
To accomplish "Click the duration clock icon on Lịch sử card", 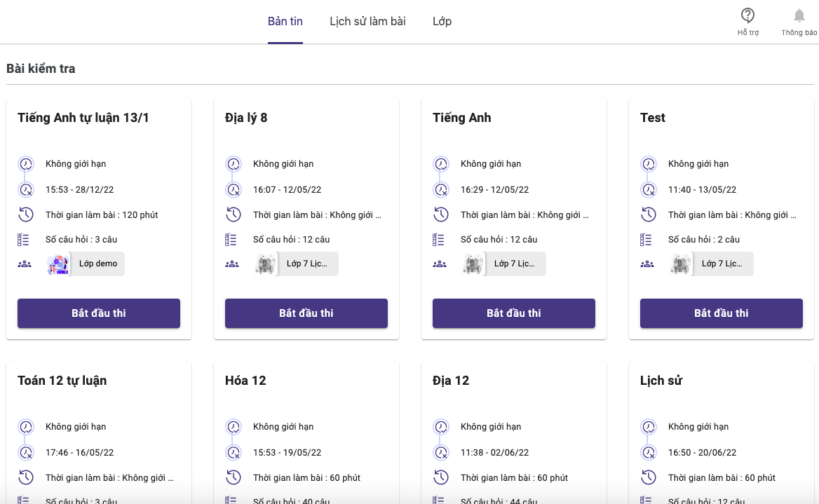I will (649, 477).
